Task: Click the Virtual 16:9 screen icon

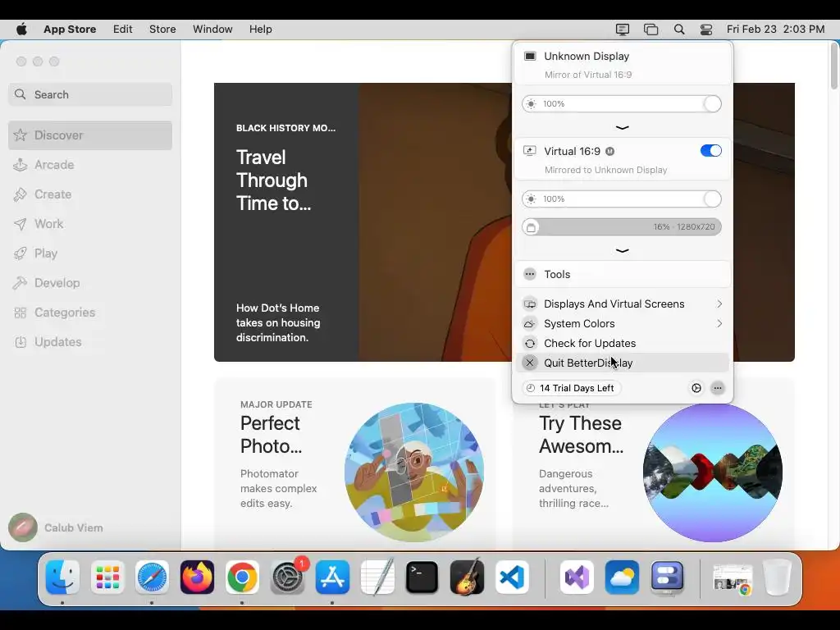Action: (530, 151)
